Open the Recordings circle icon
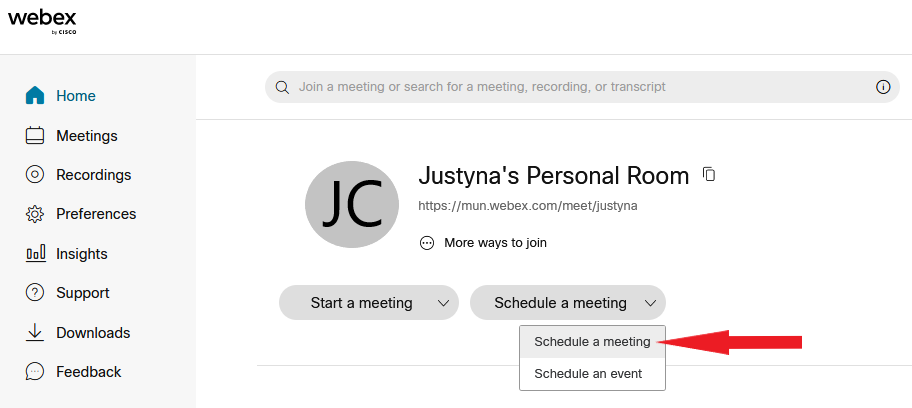This screenshot has width=912, height=408. click(35, 175)
